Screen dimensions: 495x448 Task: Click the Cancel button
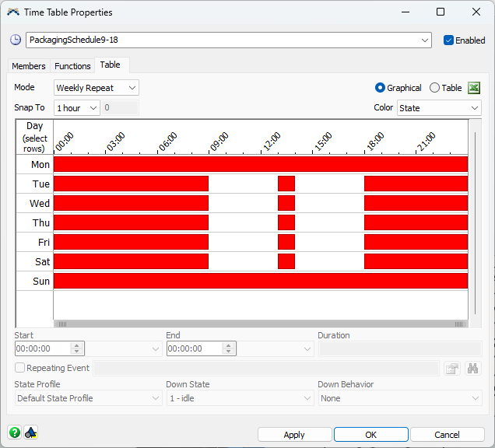pos(447,435)
